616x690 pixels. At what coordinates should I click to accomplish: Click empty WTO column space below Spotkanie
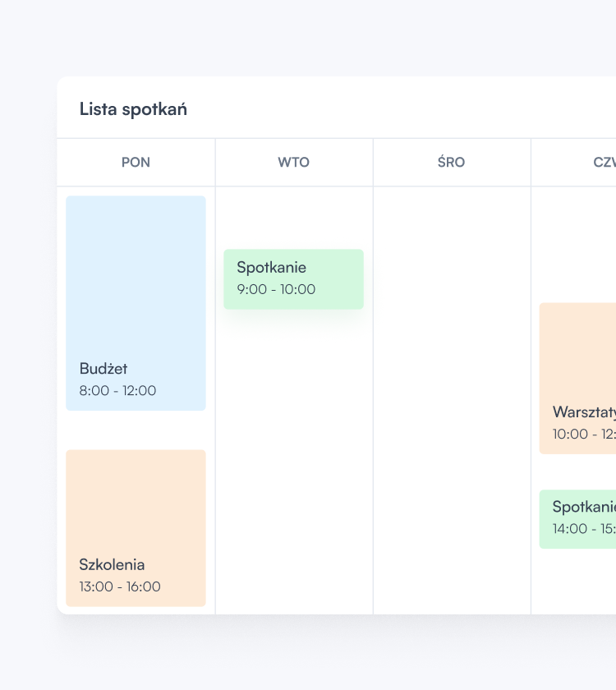click(x=294, y=462)
